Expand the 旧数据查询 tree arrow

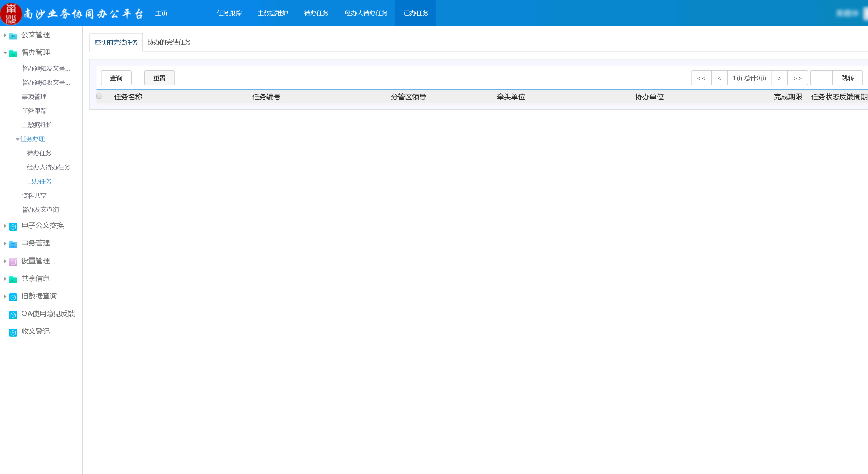click(5, 296)
